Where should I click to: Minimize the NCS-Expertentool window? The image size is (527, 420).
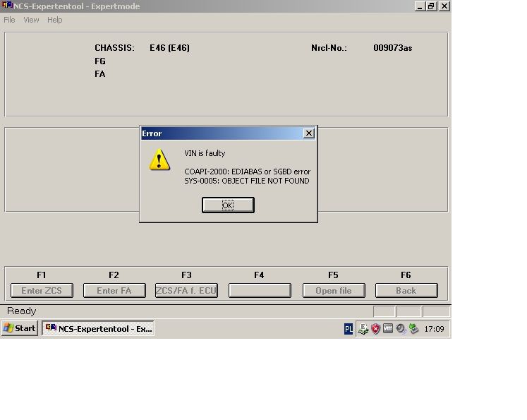pyautogui.click(x=419, y=6)
